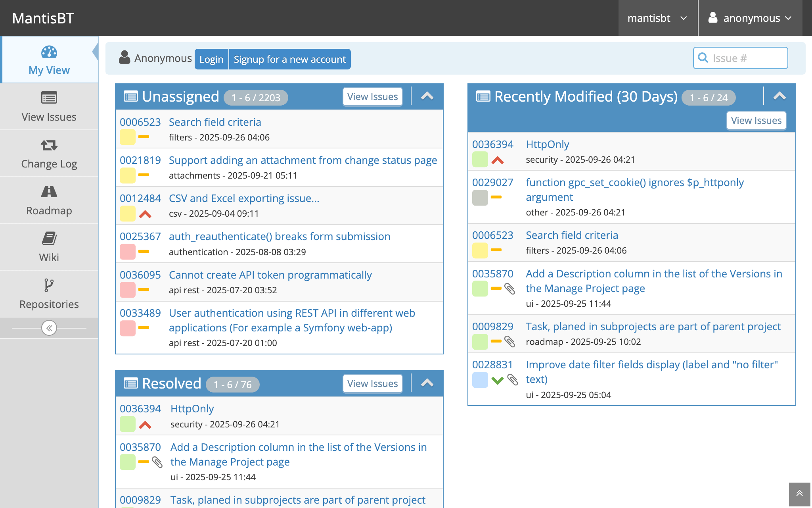Screen dimensions: 812x508
Task: Click attachment paperclip on issue 0028831
Action: click(513, 380)
